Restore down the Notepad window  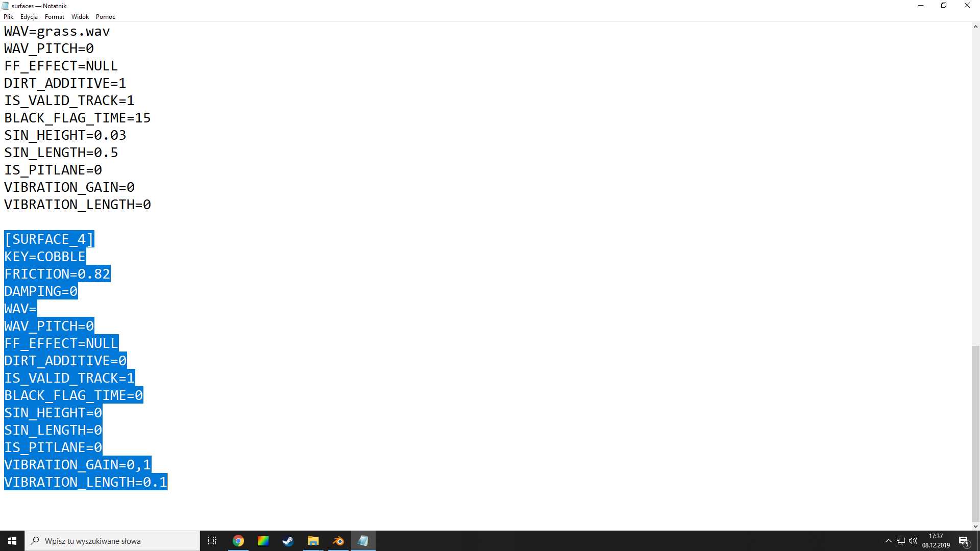coord(944,6)
